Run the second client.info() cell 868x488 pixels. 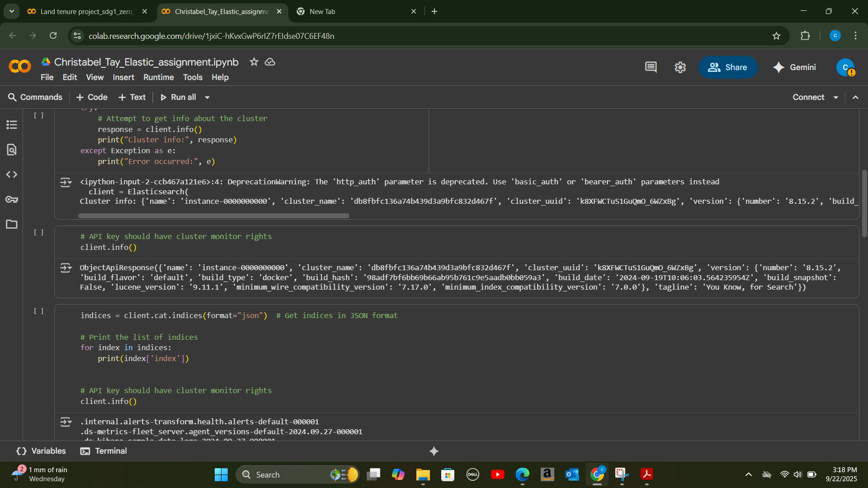(39, 232)
